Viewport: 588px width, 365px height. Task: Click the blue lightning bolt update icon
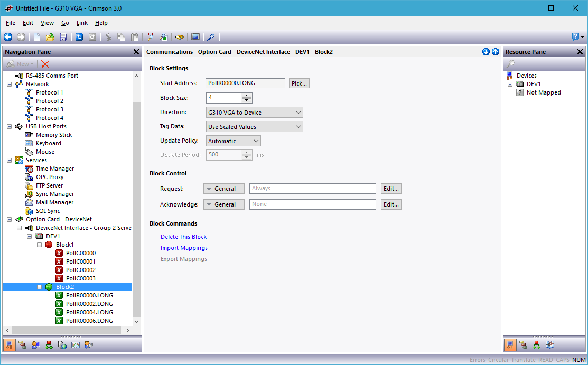coord(211,37)
